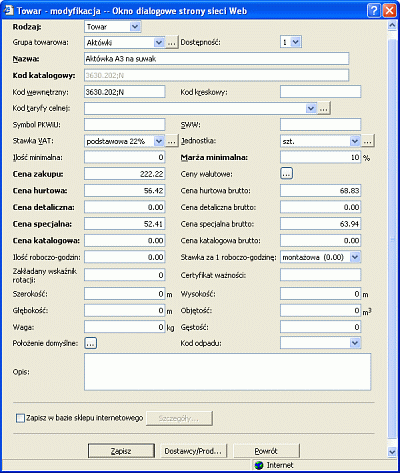Click ellipsis button beside Jednostka
Screen dimensions: 400x473
point(367,141)
